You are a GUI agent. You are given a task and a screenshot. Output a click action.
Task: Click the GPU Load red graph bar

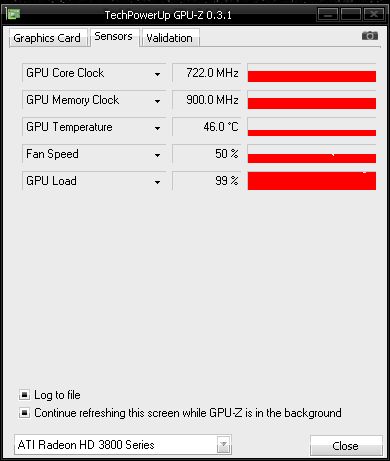[x=312, y=181]
